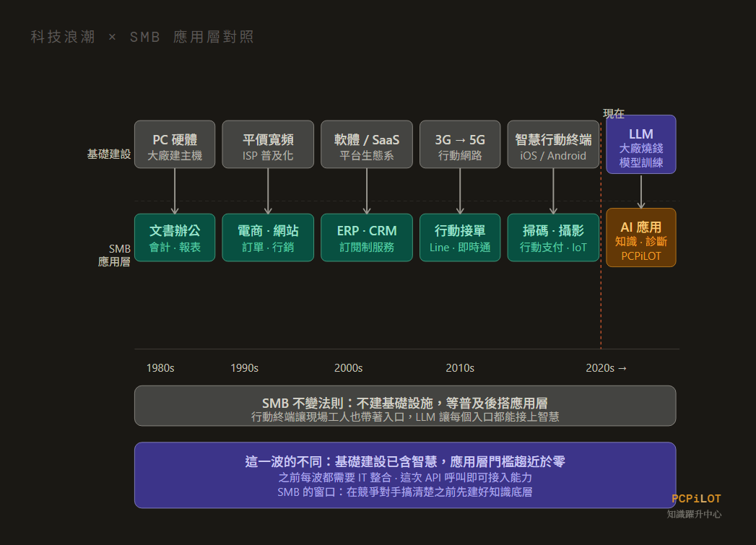Click the green 文書辦公 box

click(x=175, y=237)
